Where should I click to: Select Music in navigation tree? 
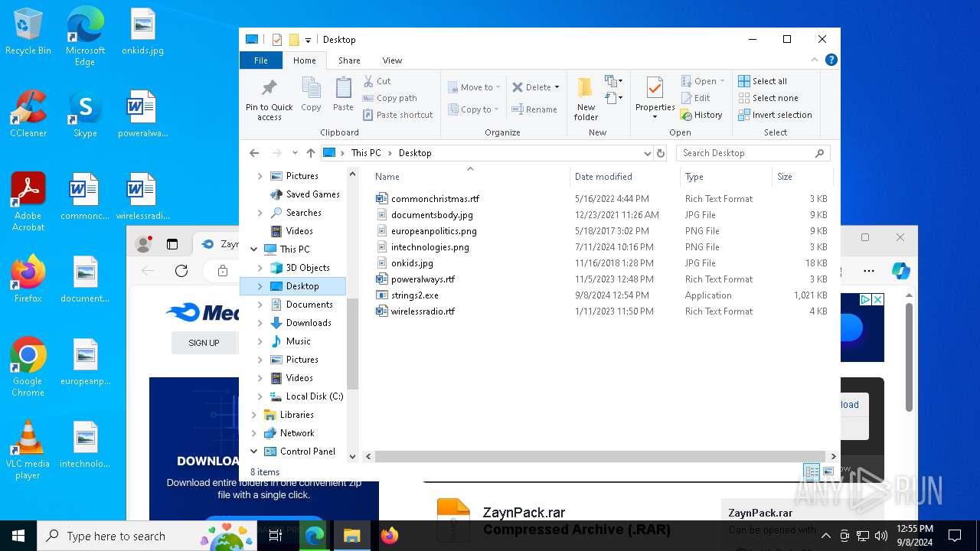(x=298, y=341)
